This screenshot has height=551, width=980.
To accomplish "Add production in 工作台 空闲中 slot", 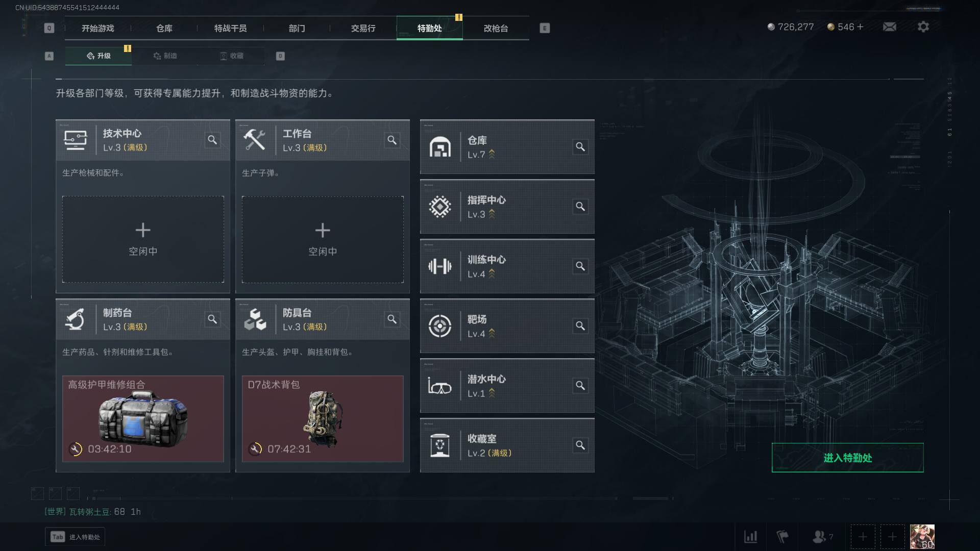I will click(323, 239).
